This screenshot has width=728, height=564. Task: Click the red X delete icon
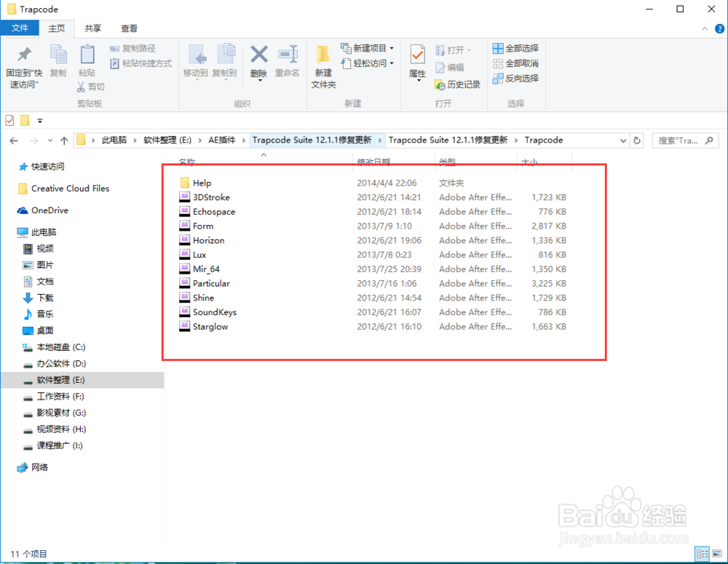tap(259, 55)
